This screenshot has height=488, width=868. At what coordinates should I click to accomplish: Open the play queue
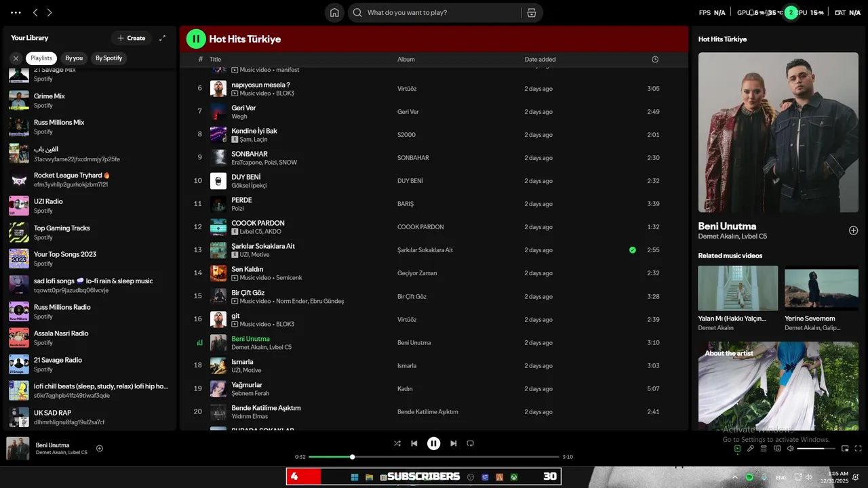tap(764, 448)
